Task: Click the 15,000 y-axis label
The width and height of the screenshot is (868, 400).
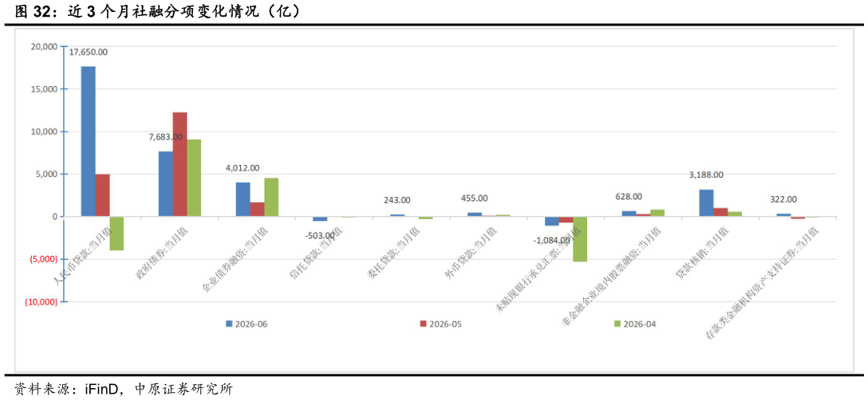Action: (x=46, y=89)
